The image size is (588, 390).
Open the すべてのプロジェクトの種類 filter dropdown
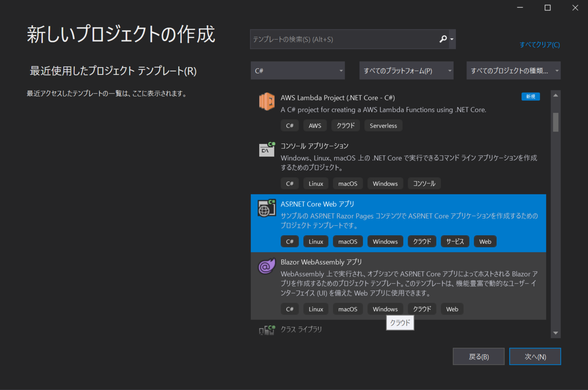[x=514, y=71]
